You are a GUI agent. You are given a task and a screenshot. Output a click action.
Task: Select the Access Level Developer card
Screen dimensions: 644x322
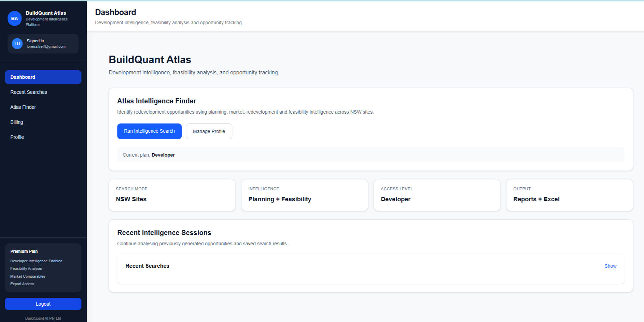pyautogui.click(x=437, y=195)
